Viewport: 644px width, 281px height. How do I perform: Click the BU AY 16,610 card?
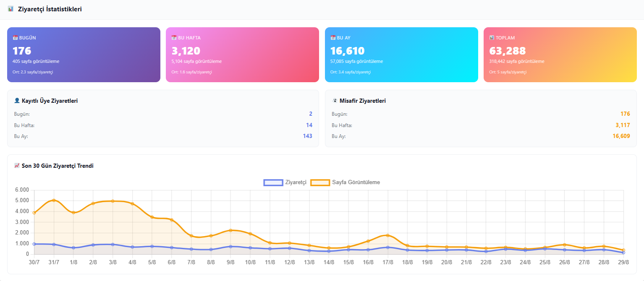tap(401, 55)
